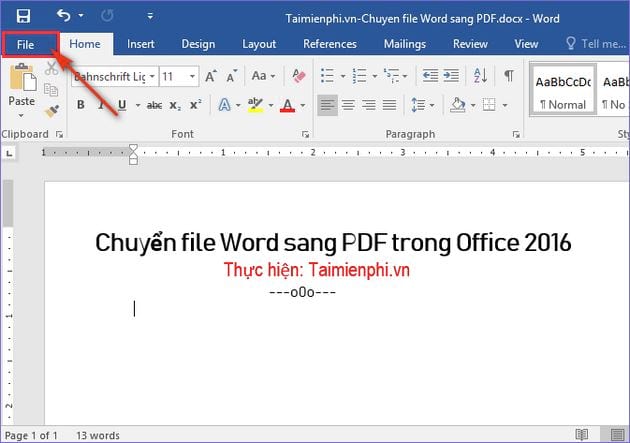This screenshot has width=630, height=443.
Task: Switch to the Home tab
Action: (85, 44)
